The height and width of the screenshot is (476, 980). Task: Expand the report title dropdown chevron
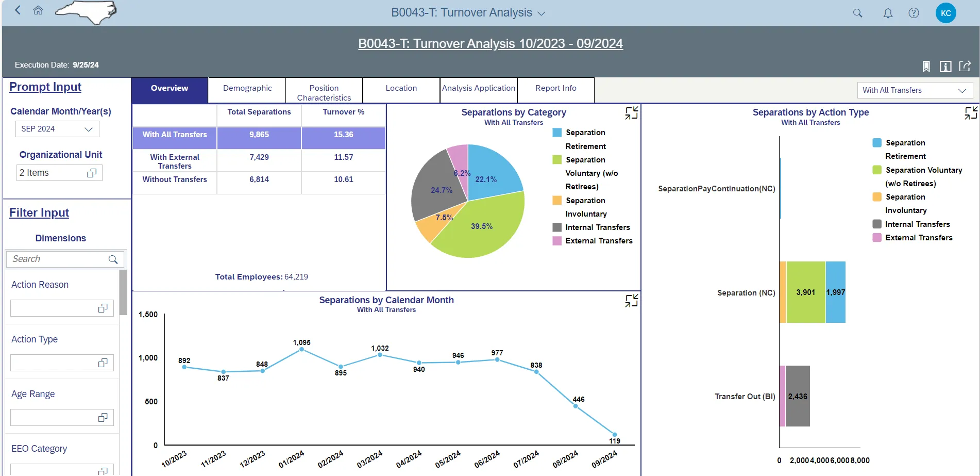(x=542, y=13)
